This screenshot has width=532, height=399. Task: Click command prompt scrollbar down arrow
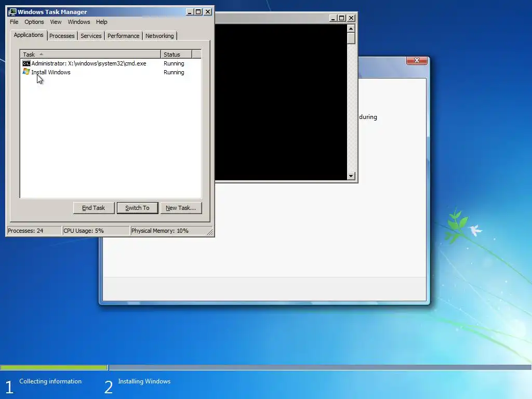tap(351, 176)
